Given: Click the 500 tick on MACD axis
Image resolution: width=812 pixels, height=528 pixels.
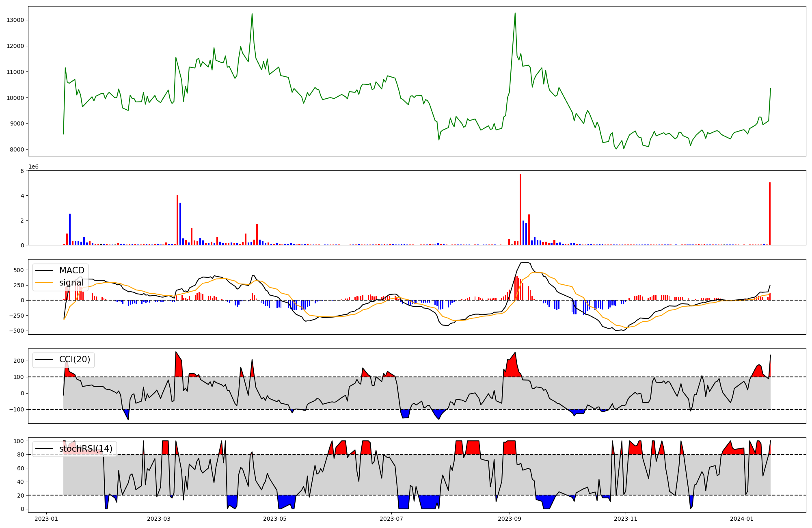Looking at the screenshot, I should pyautogui.click(x=19, y=270).
